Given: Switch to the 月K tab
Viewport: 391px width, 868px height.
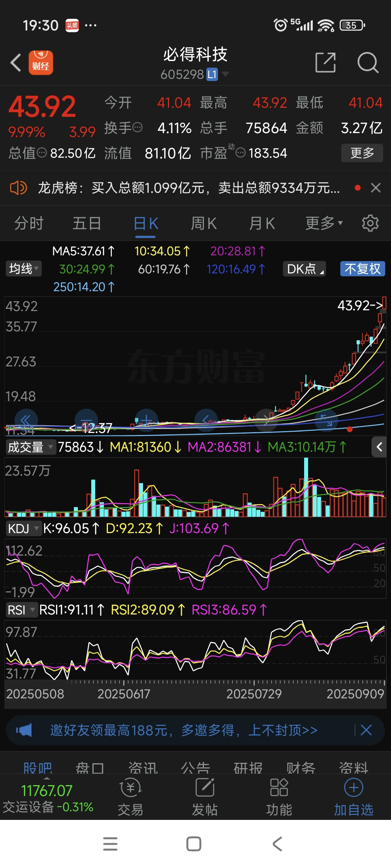Looking at the screenshot, I should [x=262, y=223].
